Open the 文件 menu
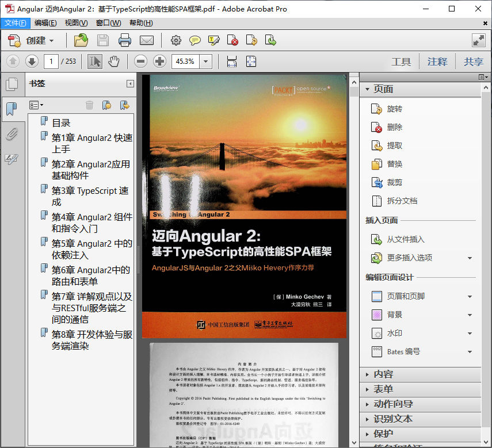 (16, 23)
